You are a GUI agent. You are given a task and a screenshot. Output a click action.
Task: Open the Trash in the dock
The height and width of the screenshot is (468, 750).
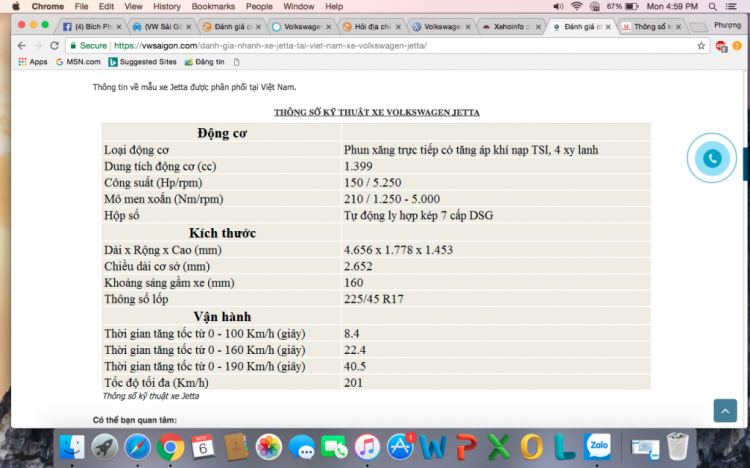[x=677, y=446]
